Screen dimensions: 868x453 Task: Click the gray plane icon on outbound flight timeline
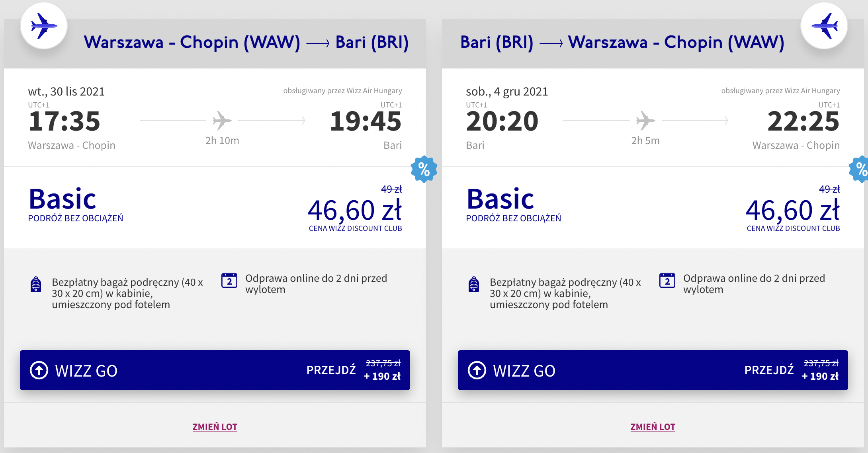click(x=222, y=120)
